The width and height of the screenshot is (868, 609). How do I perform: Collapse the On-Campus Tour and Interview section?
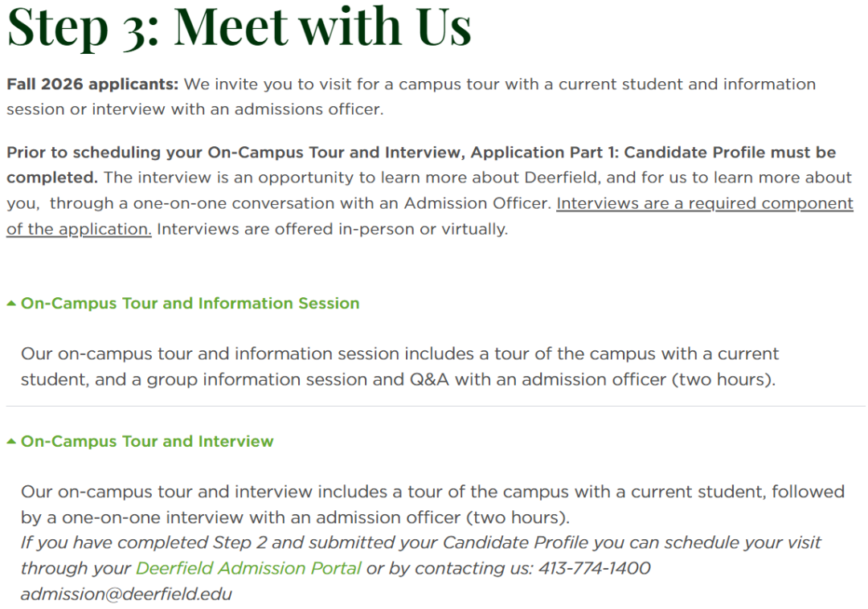(x=147, y=442)
